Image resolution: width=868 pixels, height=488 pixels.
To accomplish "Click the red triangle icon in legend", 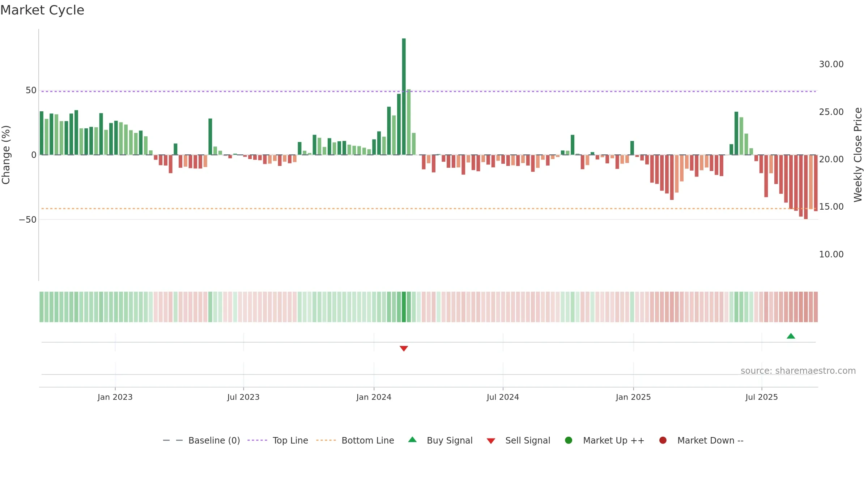I will 491,441.
